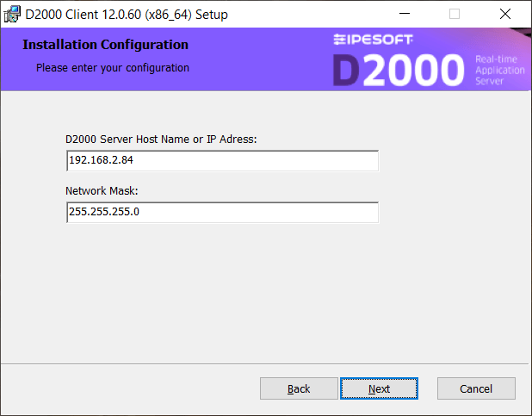This screenshot has height=416, width=532.
Task: Go Back to previous setup step
Action: point(299,388)
